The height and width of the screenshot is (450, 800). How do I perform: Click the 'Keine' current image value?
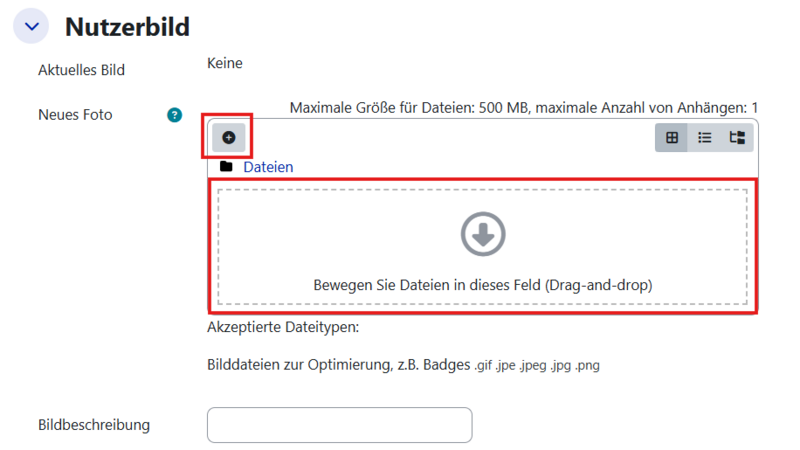click(x=225, y=64)
